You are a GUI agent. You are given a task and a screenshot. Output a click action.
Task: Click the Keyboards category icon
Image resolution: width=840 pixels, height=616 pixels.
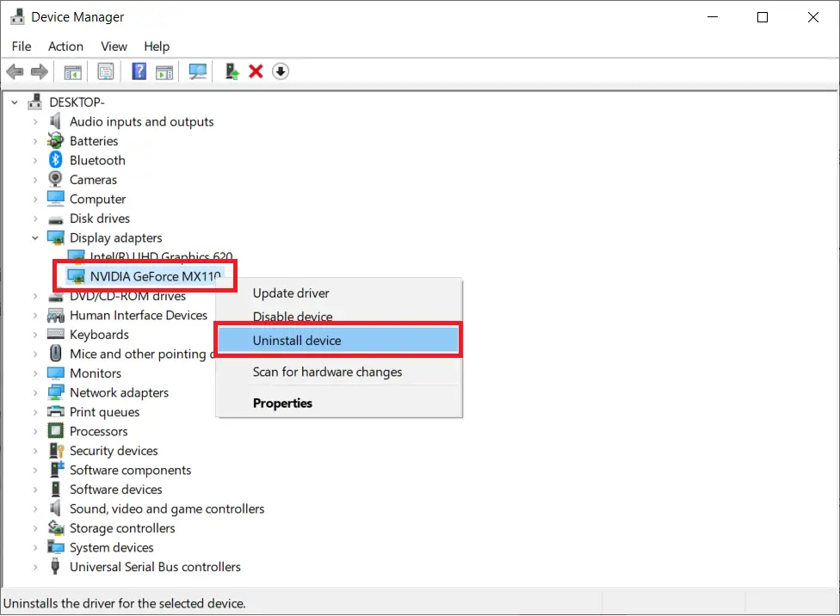point(56,334)
